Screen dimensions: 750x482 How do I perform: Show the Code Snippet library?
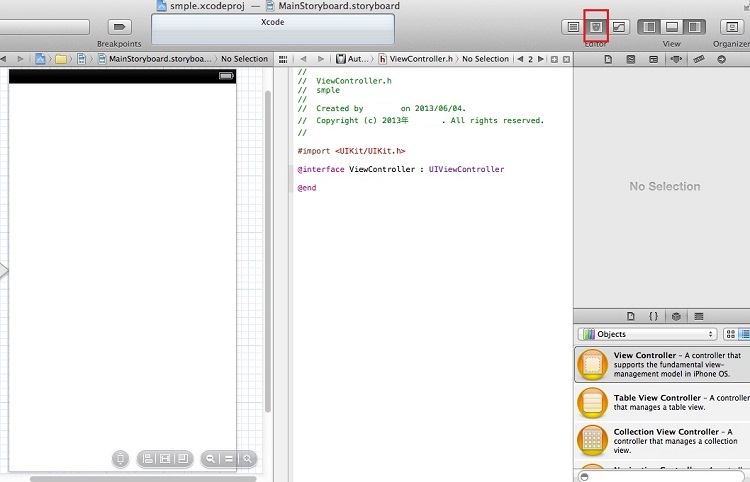click(x=653, y=316)
